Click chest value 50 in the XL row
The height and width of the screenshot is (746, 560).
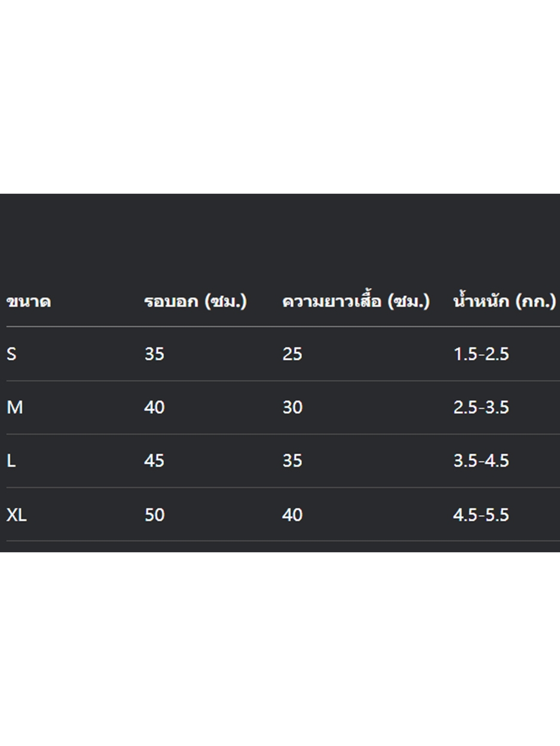pos(154,515)
